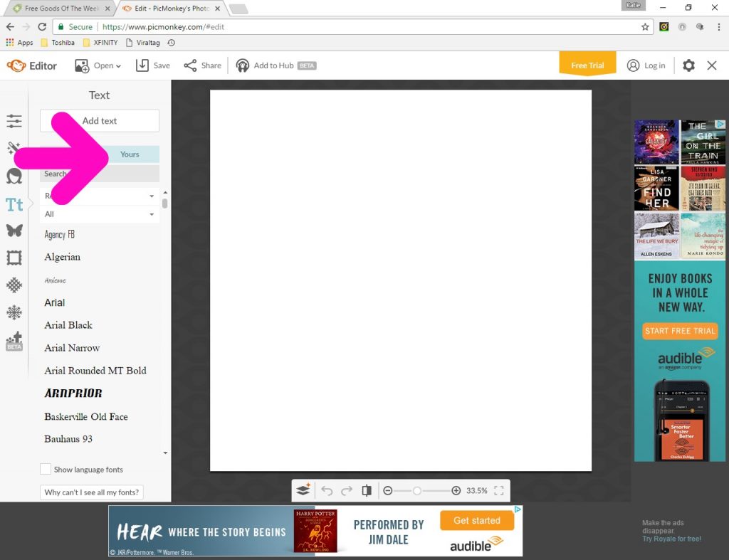This screenshot has width=729, height=560.
Task: Click the Add text button
Action: click(99, 121)
